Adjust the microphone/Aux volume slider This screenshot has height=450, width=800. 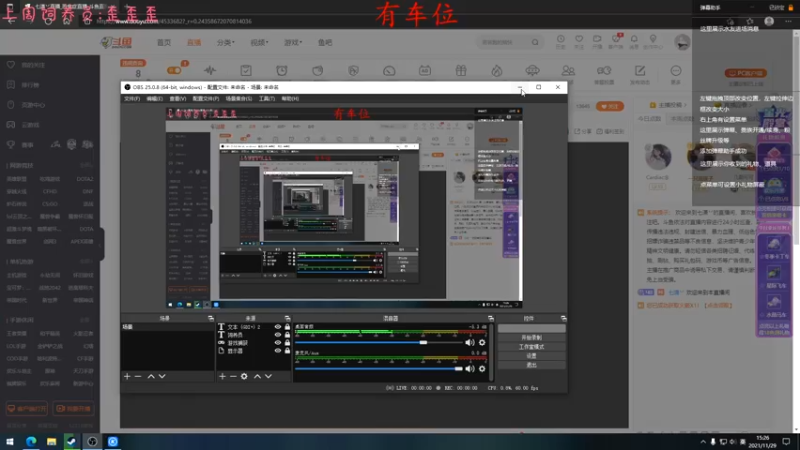pos(379,368)
